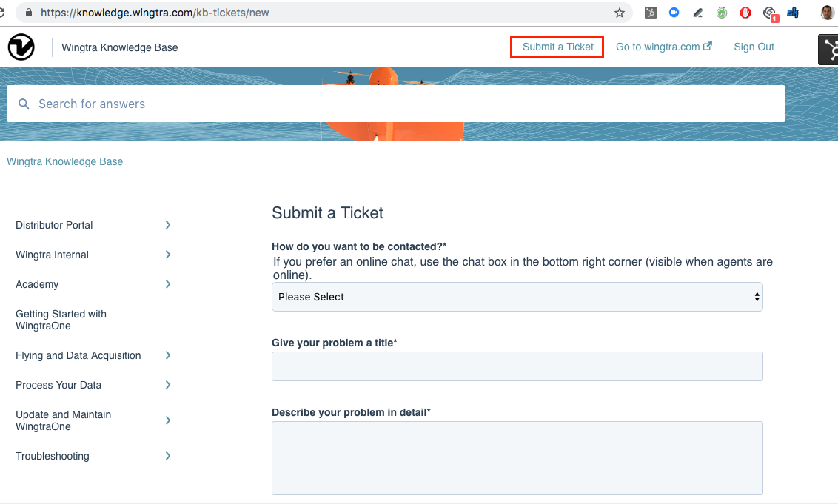Click the Wingtra logo in the header
838x504 pixels.
pos(21,47)
